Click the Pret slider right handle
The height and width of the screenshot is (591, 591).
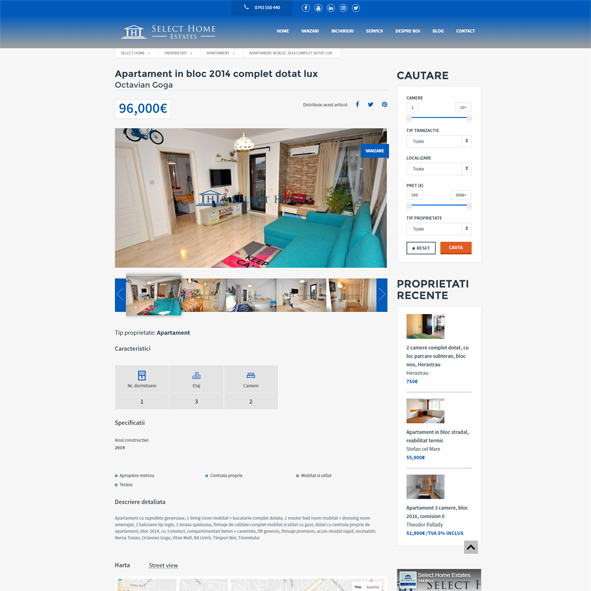(x=469, y=205)
